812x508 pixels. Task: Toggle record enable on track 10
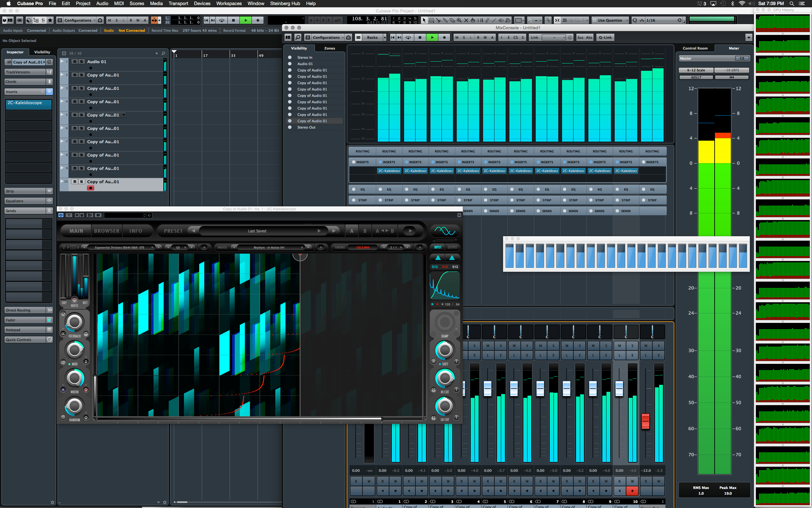point(91,188)
